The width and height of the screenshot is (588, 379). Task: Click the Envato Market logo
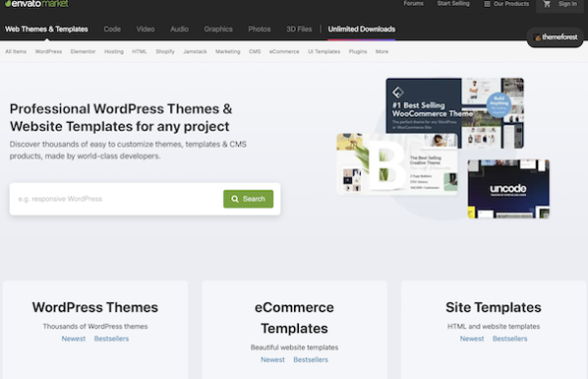[37, 4]
